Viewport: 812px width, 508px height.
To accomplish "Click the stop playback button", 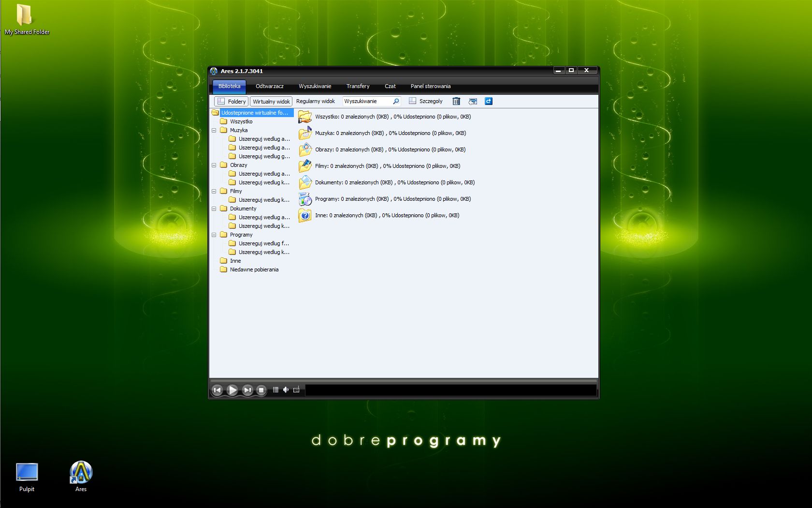I will pos(261,390).
